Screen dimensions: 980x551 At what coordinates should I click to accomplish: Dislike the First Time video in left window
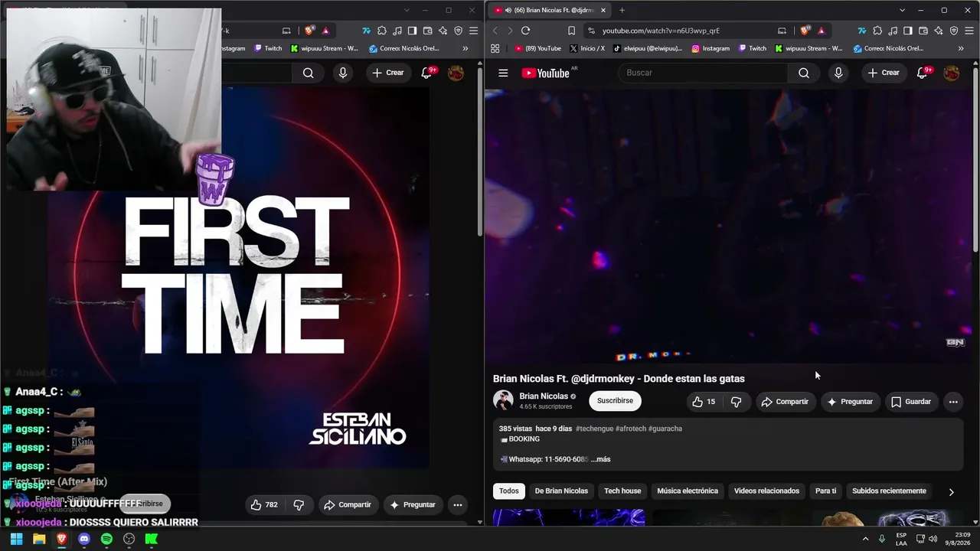299,505
